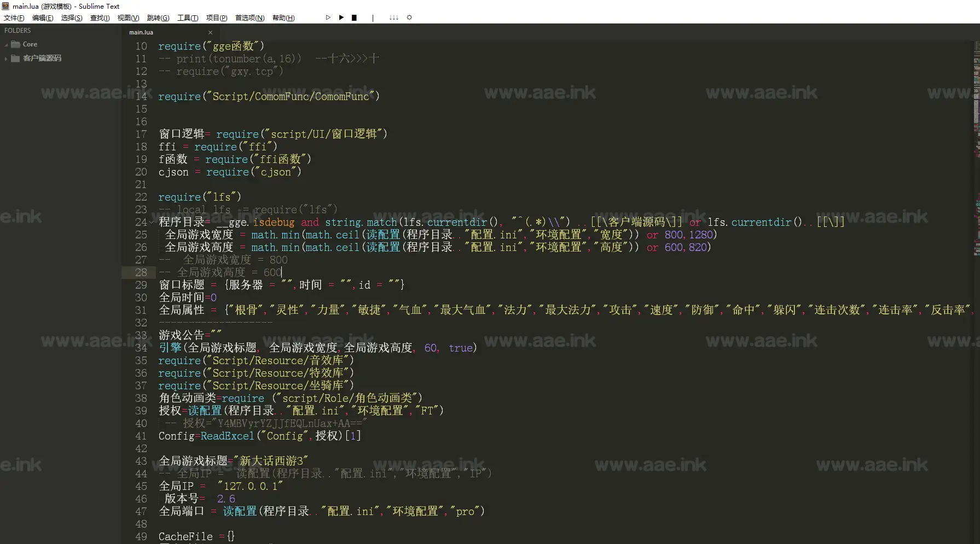
Task: Click require("lfs") on line 22
Action: [200, 197]
